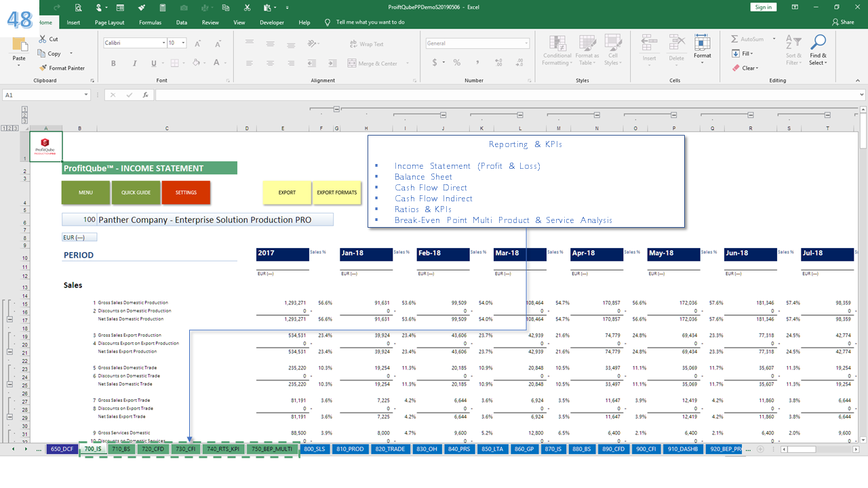The width and height of the screenshot is (868, 488).
Task: Open Conditional Formatting menu
Action: [557, 51]
